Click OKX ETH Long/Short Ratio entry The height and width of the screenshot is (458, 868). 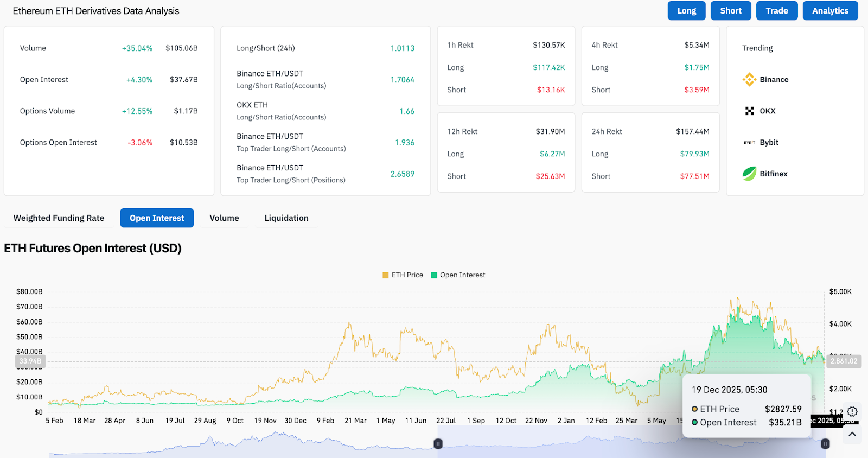click(281, 111)
